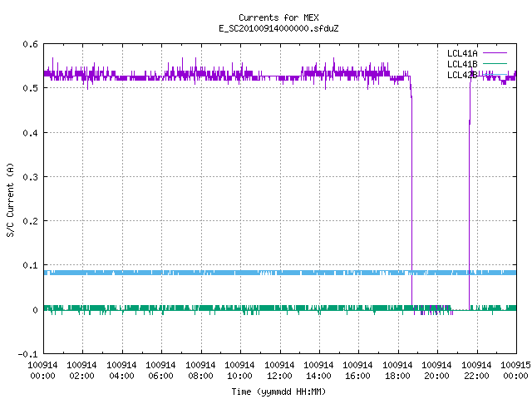Click the x-axis tick '100914 16:00'
The width and height of the screenshot is (532, 399).
point(358,371)
